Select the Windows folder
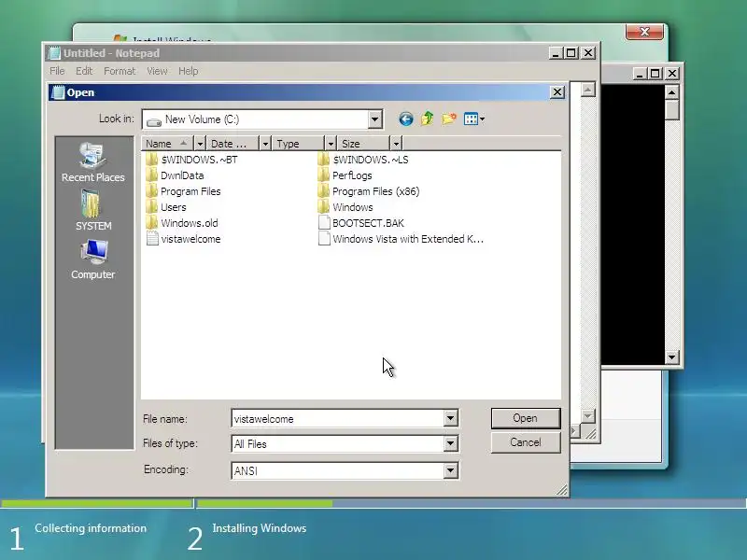Screen dimensions: 747x560 [345, 207]
